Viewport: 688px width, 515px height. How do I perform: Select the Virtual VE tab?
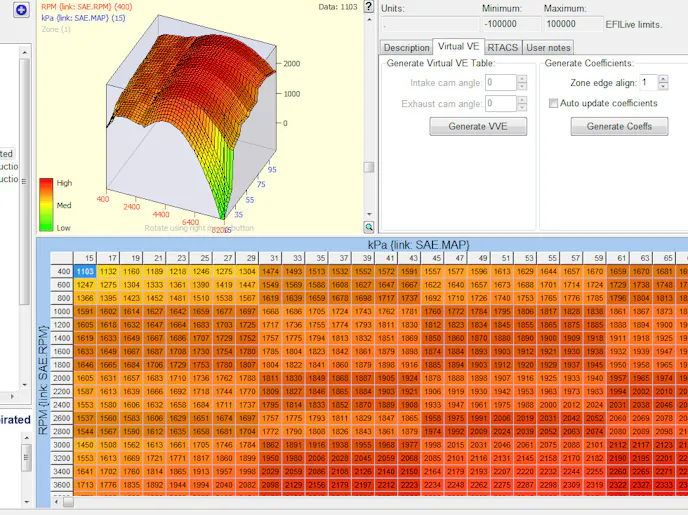pyautogui.click(x=459, y=46)
